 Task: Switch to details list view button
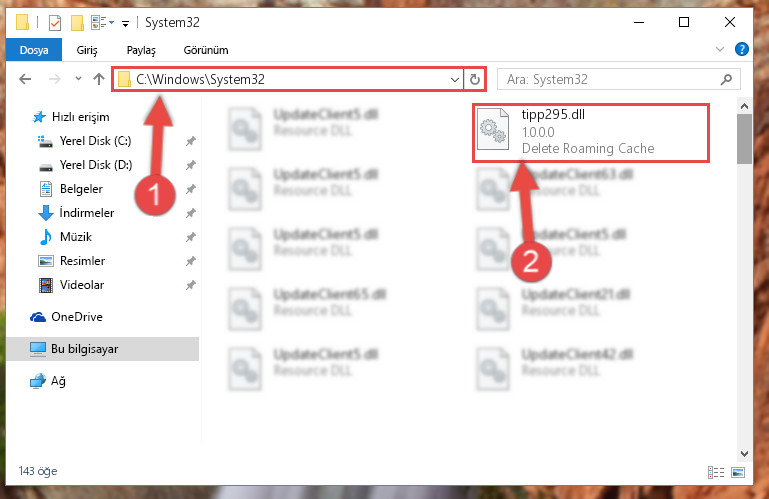tap(716, 472)
